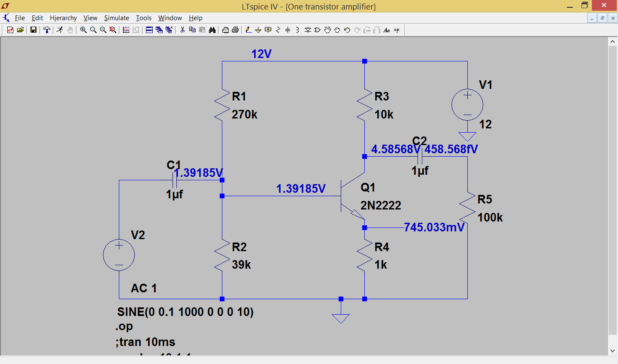Click the Redo arrow icon
The height and width of the screenshot is (364, 618).
(x=357, y=30)
